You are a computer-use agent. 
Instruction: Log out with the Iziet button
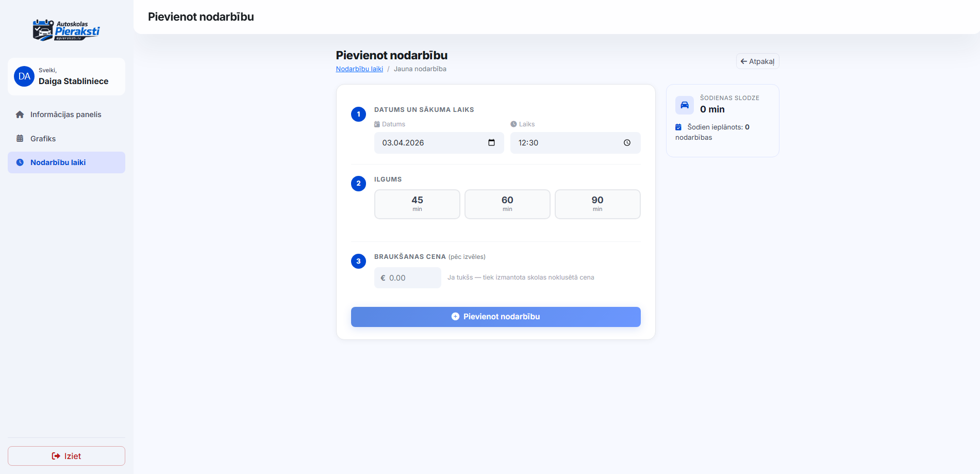(x=67, y=456)
